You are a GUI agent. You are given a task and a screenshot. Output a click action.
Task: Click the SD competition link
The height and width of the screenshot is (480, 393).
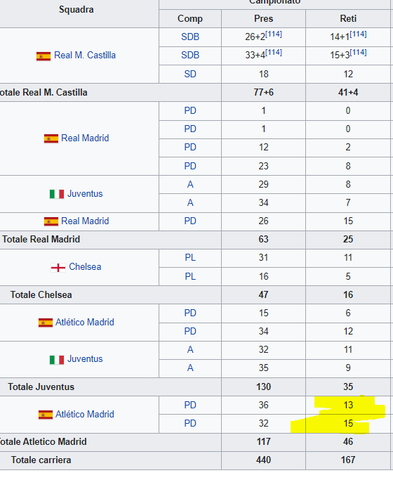(x=190, y=74)
